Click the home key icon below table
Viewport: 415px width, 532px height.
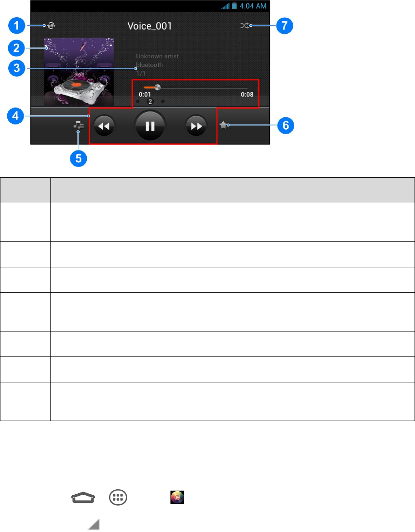(83, 498)
